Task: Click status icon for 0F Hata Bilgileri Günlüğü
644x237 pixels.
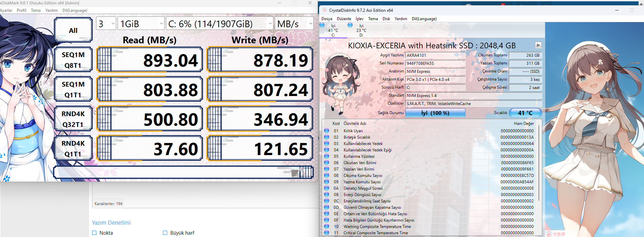Action: point(327,220)
